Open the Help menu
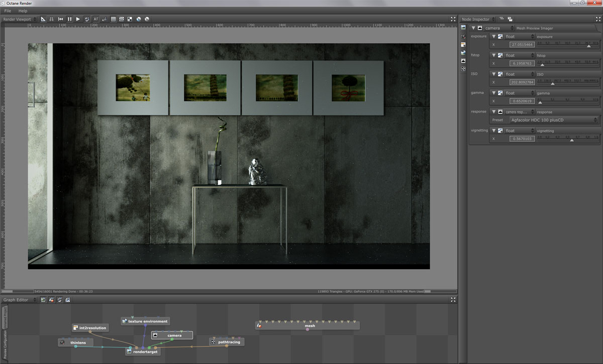Image resolution: width=603 pixels, height=364 pixels. point(23,11)
